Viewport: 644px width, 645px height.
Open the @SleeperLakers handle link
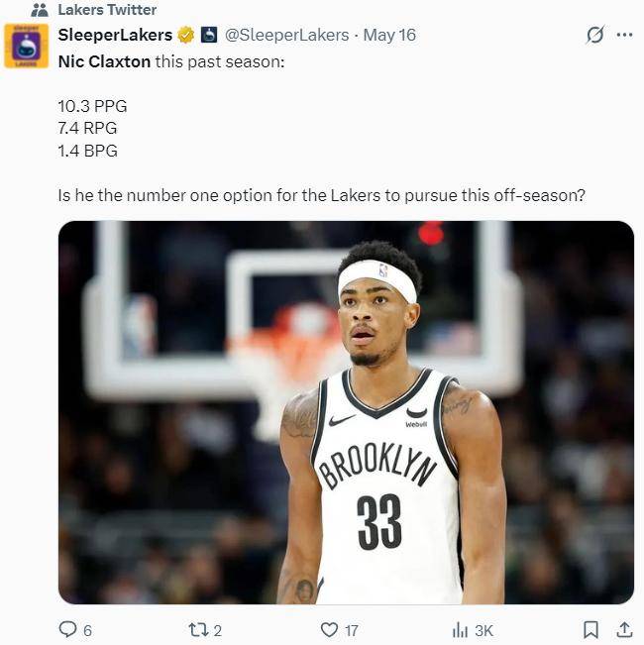(x=286, y=36)
